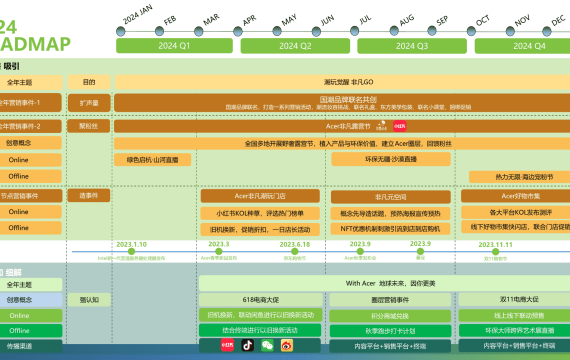Click the 2023.6.18 milestone dot

coord(295,251)
